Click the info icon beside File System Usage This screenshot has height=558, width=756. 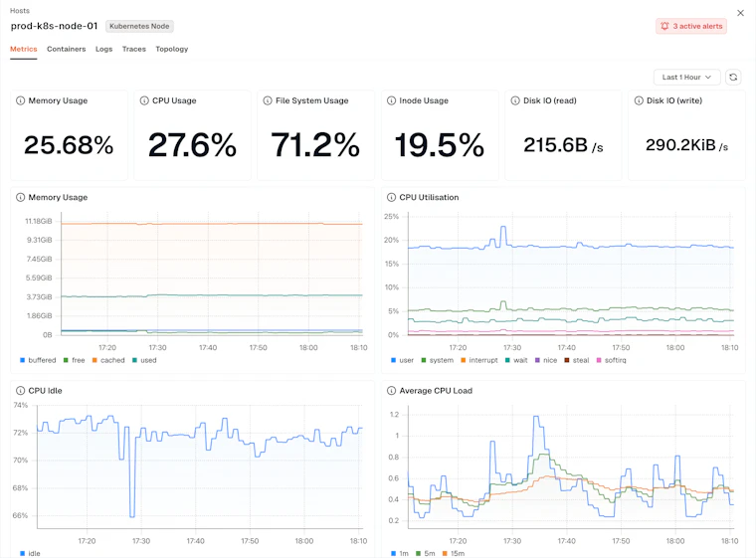(268, 100)
